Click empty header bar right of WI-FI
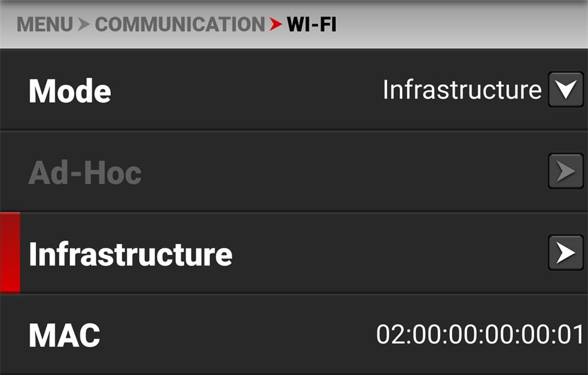588x375 pixels. [465, 25]
